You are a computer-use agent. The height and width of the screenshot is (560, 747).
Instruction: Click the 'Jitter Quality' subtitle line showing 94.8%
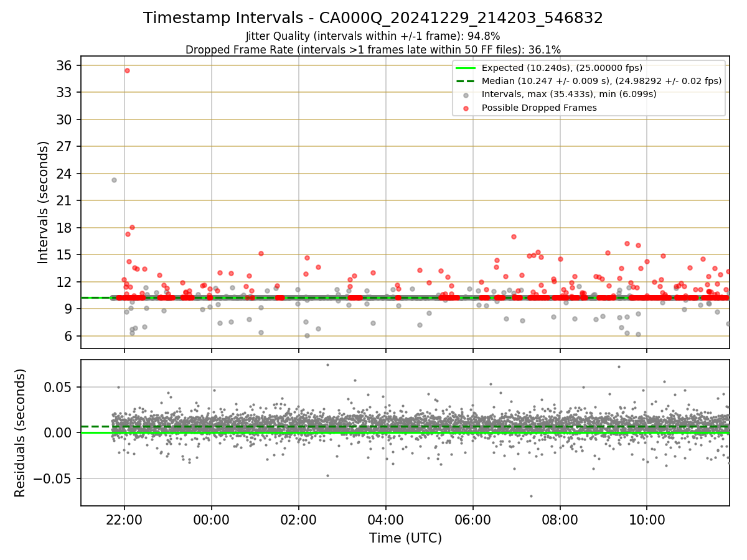[x=373, y=36]
